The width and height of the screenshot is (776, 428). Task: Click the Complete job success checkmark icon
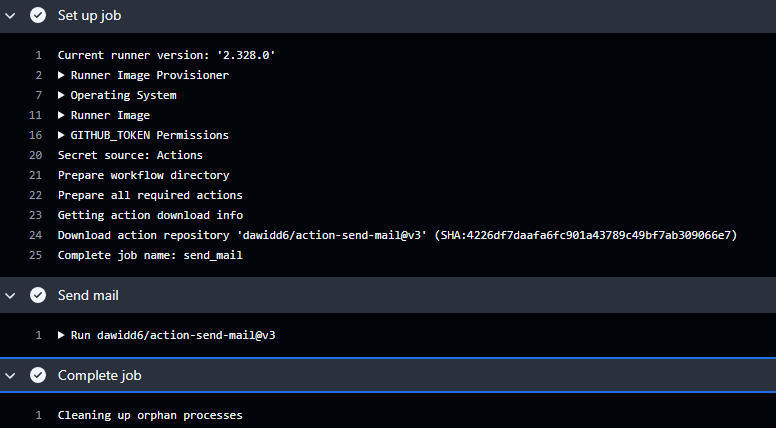(38, 375)
